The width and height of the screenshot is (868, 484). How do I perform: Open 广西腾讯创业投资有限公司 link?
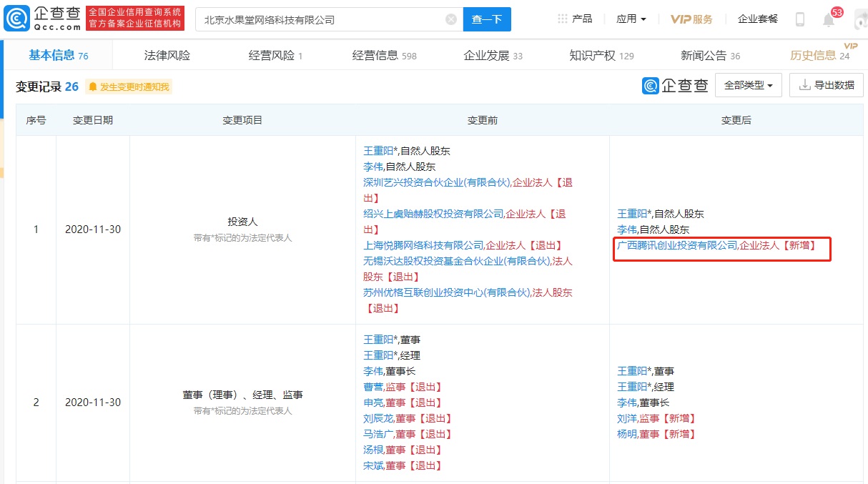[677, 245]
